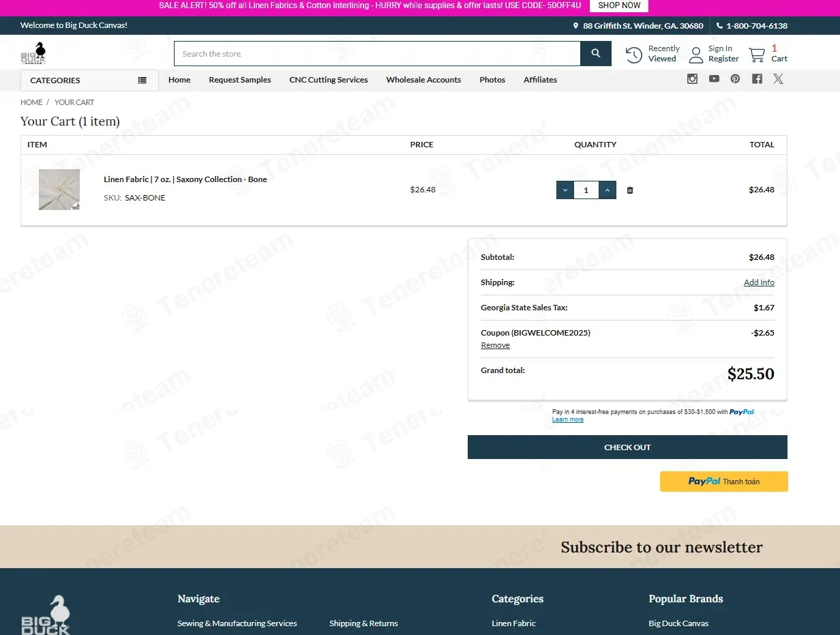Viewport: 840px width, 635px height.
Task: Click the Register link
Action: click(x=723, y=59)
